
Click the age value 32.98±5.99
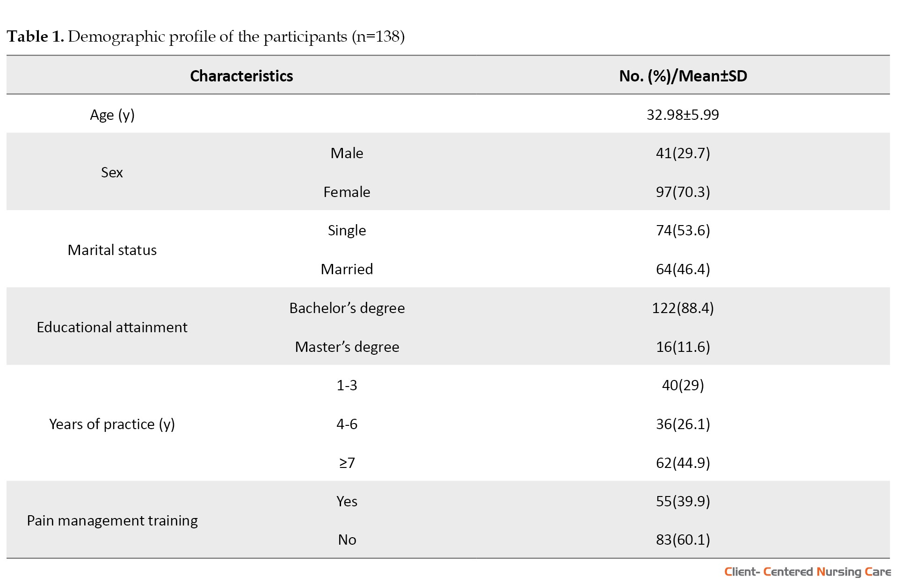click(x=683, y=115)
